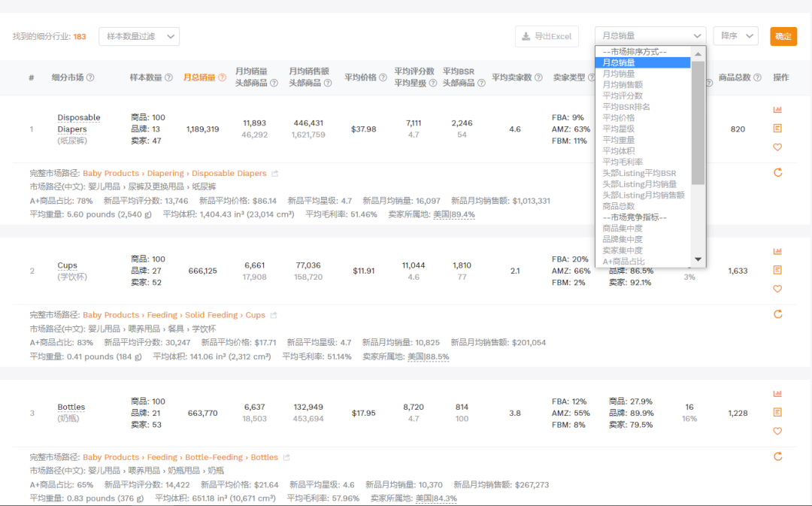Screen dimensions: 812x506
Task: Open external link icon beside Cups path
Action: [274, 315]
